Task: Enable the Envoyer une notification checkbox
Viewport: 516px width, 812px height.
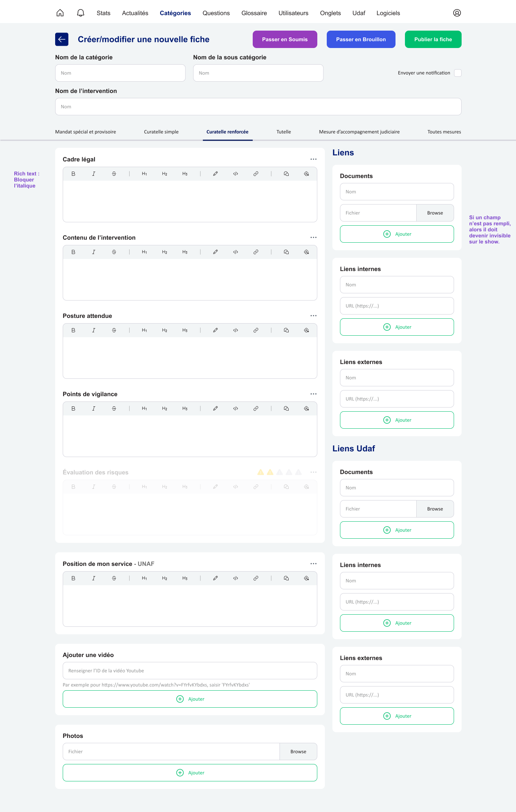Action: click(458, 73)
